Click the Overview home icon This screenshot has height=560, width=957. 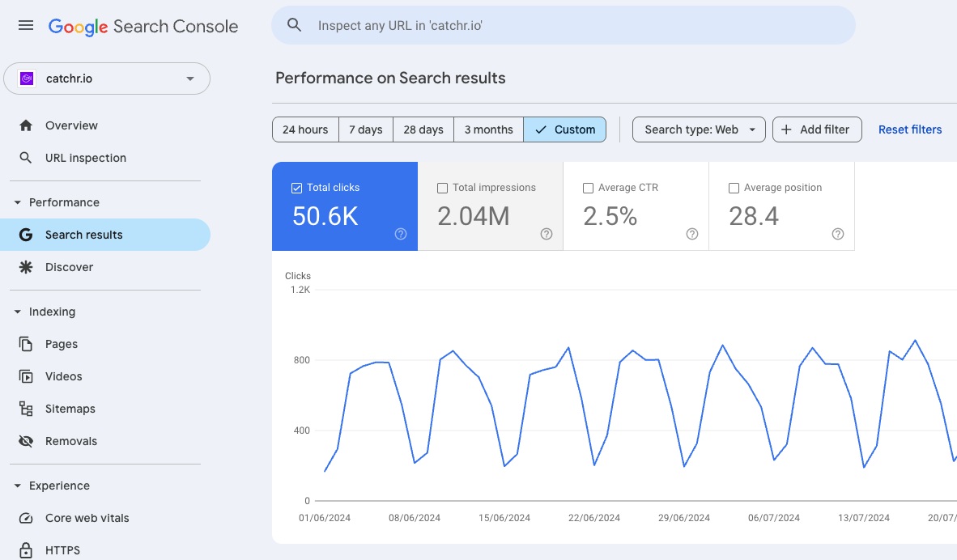click(26, 125)
